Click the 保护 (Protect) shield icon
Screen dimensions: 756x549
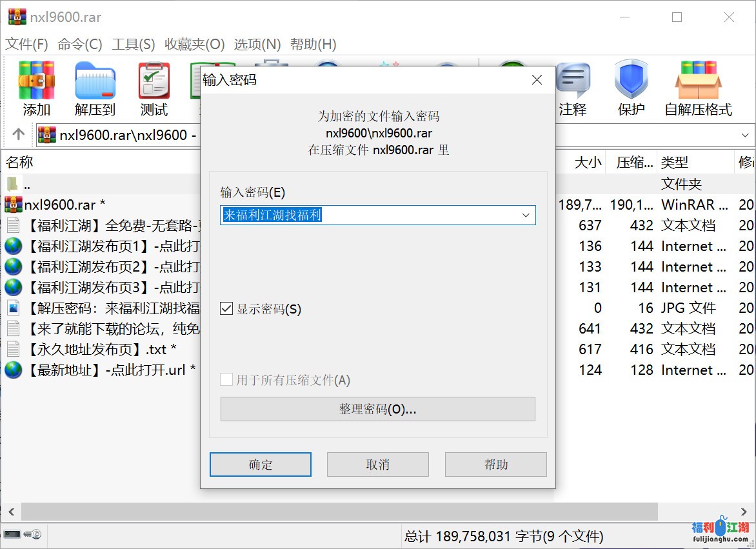pyautogui.click(x=630, y=88)
